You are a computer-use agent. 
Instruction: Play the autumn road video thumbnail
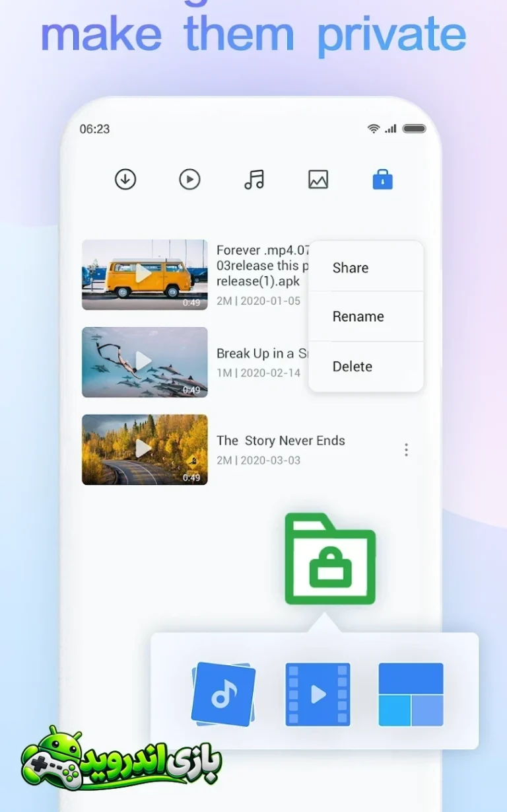145,449
